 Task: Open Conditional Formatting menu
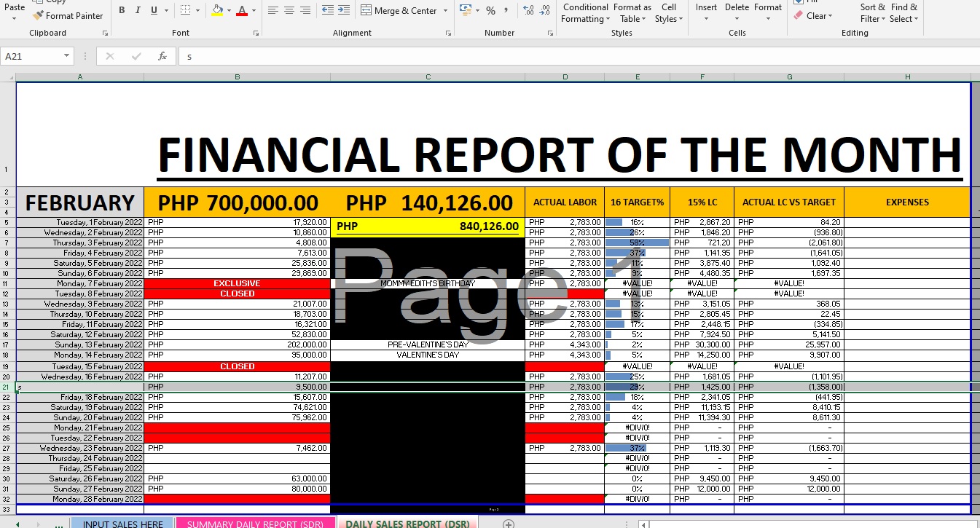pyautogui.click(x=585, y=13)
